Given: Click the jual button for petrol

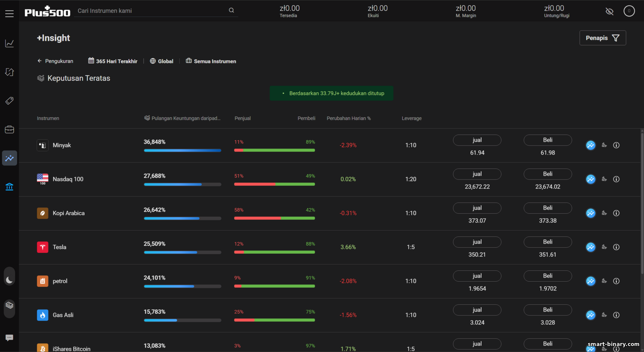Looking at the screenshot, I should (x=477, y=276).
